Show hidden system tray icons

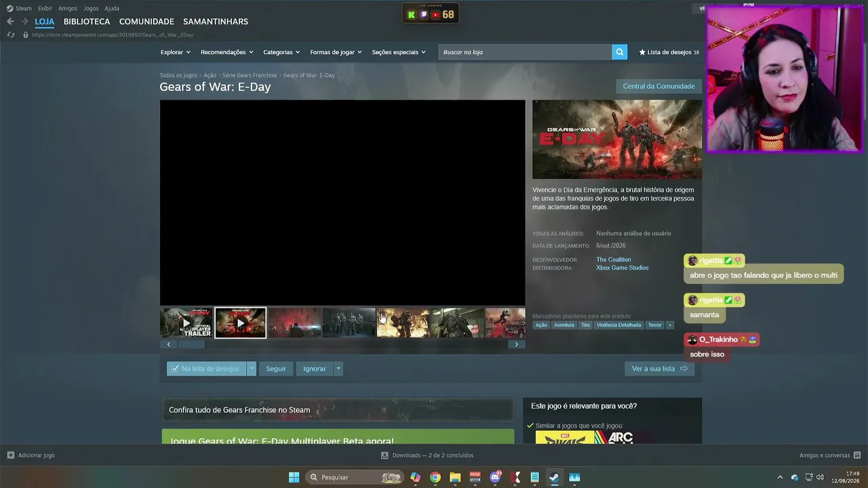pyautogui.click(x=780, y=477)
